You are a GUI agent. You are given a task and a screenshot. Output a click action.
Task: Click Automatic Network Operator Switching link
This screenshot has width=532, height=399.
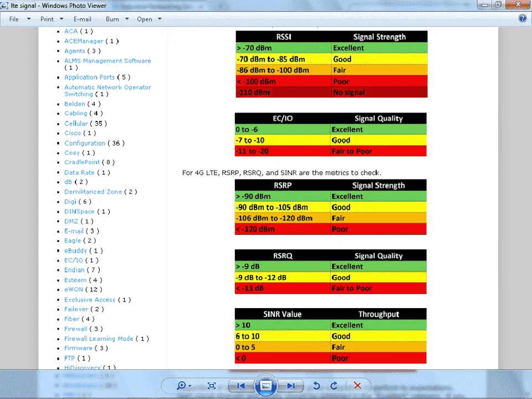point(108,90)
